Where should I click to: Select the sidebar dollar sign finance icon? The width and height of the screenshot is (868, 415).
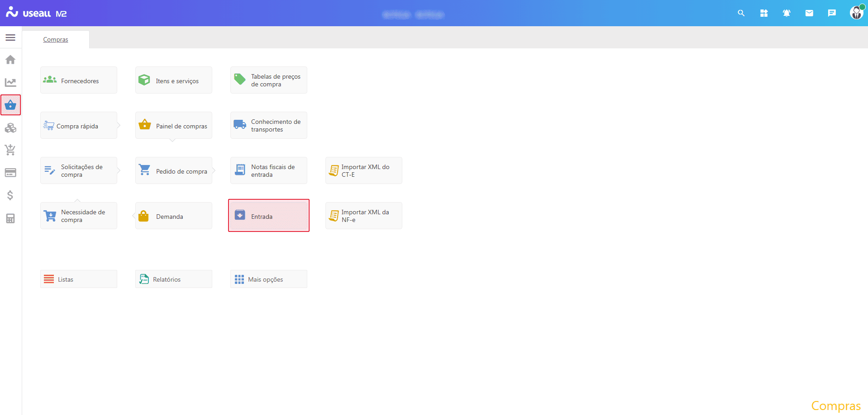click(x=10, y=195)
